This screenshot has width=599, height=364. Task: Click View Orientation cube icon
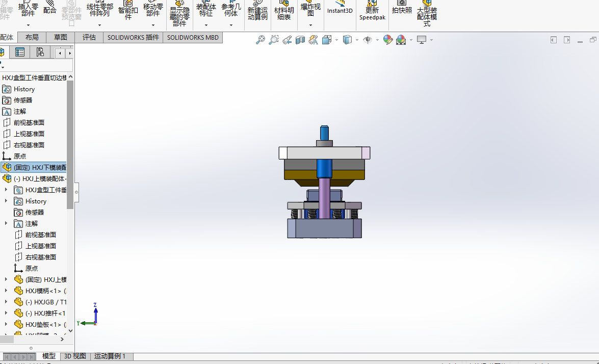pyautogui.click(x=327, y=40)
